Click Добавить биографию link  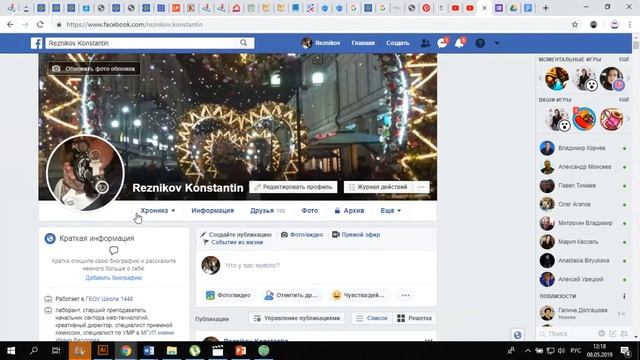coord(113,278)
